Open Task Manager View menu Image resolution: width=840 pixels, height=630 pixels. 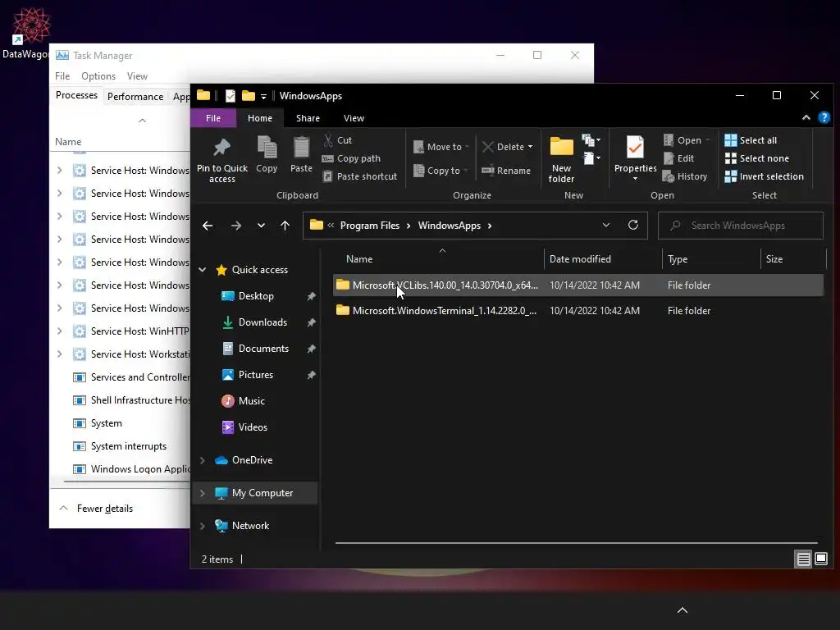coord(137,76)
